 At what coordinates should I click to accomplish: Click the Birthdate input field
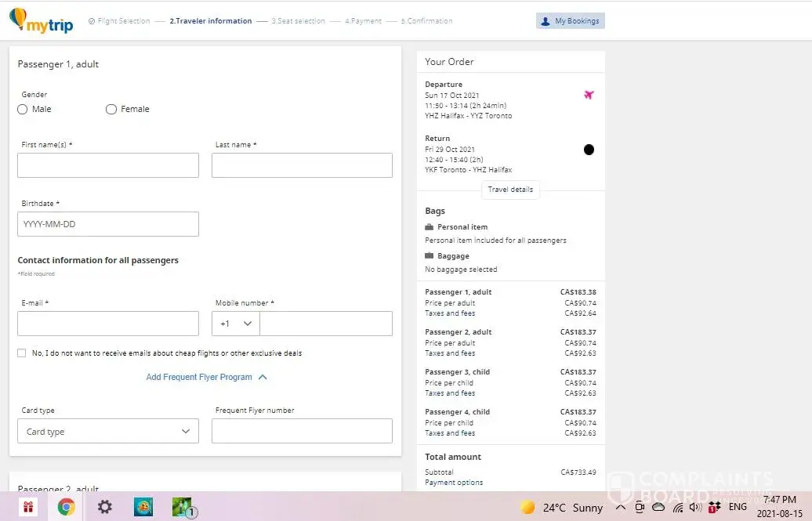click(108, 224)
